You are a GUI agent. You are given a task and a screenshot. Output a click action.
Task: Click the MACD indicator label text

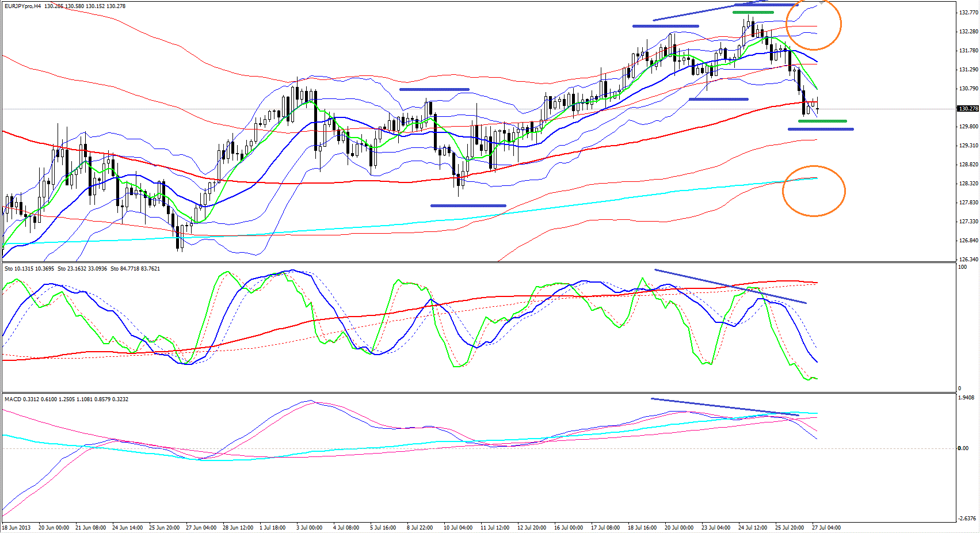pos(66,399)
